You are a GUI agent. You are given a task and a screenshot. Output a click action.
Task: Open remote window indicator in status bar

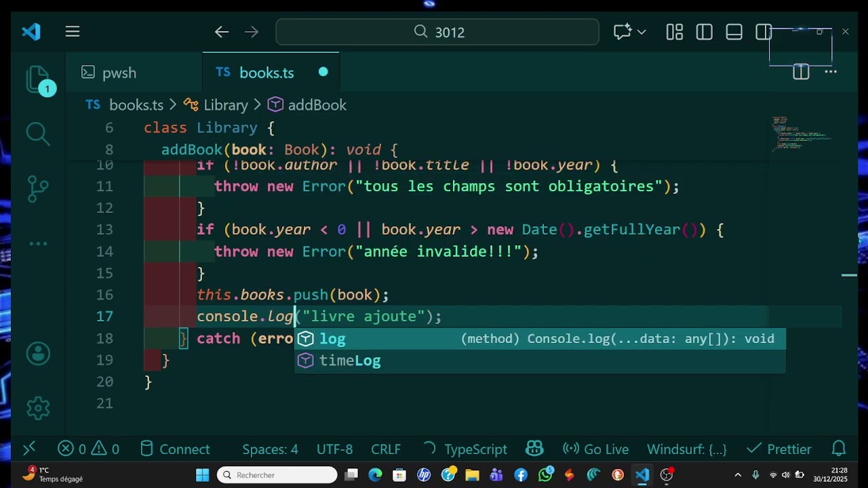pos(29,449)
